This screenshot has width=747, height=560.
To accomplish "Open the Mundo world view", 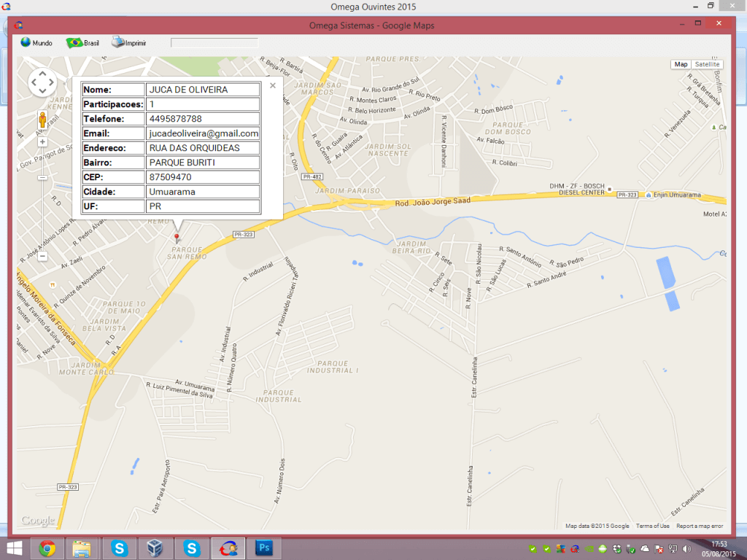I will click(x=36, y=43).
